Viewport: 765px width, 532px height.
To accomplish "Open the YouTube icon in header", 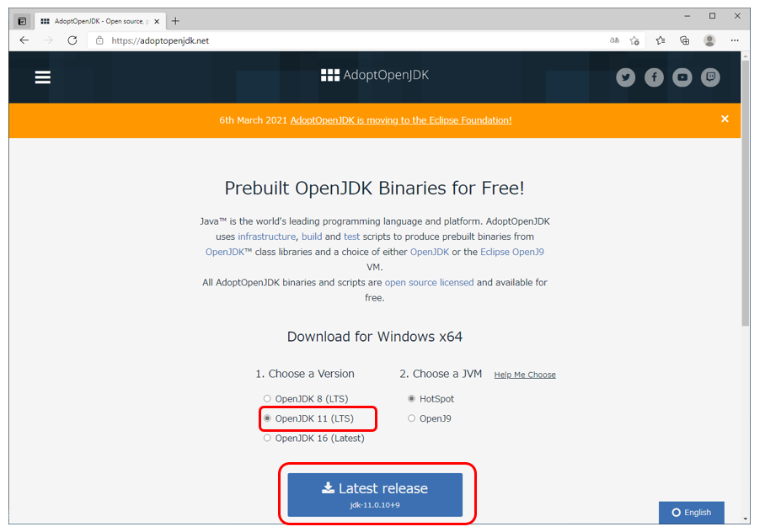I will click(x=682, y=77).
